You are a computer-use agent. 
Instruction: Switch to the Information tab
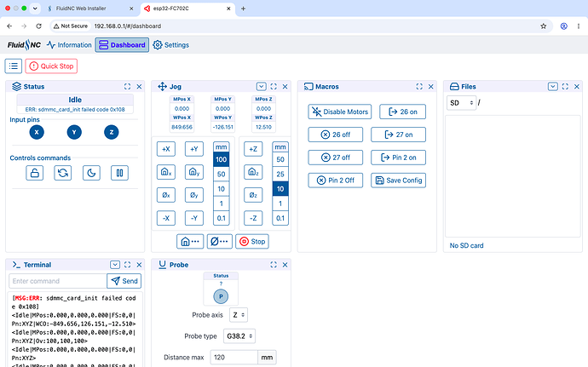click(69, 45)
